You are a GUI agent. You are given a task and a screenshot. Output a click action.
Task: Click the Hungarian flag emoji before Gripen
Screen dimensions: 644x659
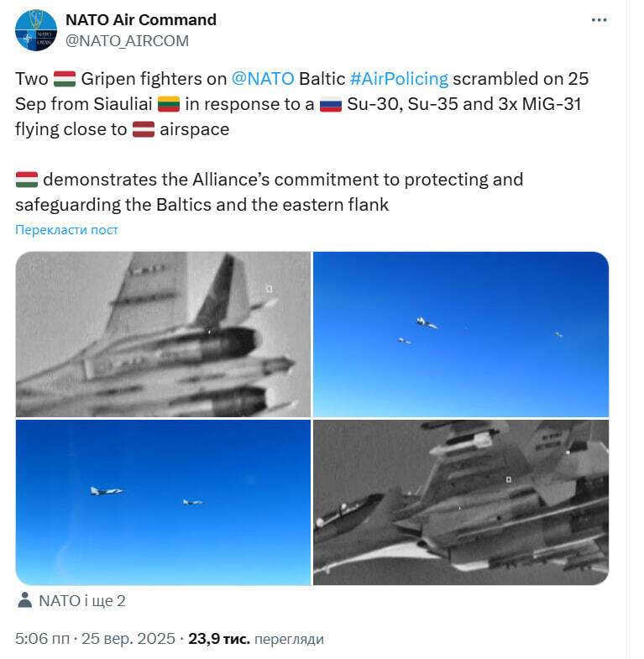click(x=65, y=79)
